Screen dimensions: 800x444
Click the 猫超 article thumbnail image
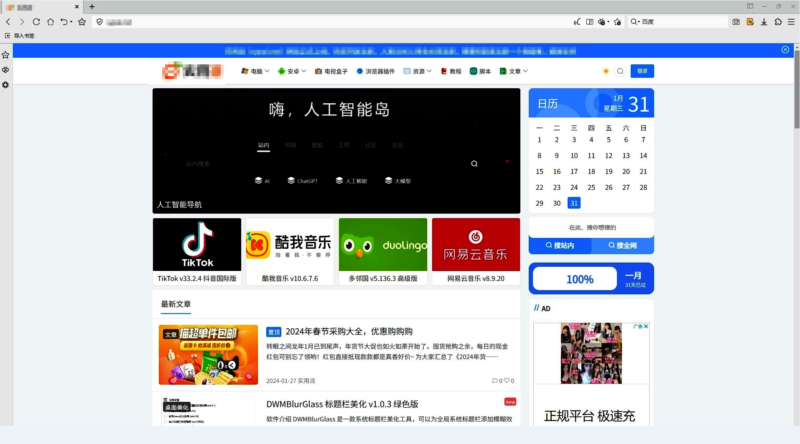(x=208, y=355)
